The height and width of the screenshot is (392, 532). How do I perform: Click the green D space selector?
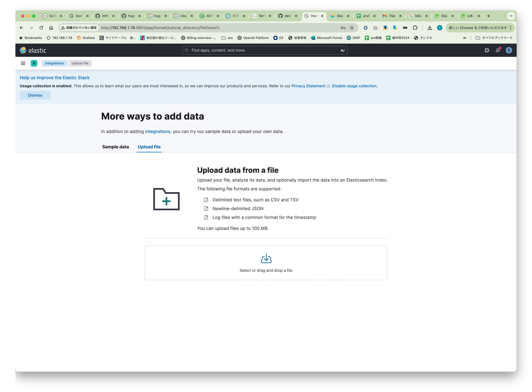tap(34, 63)
